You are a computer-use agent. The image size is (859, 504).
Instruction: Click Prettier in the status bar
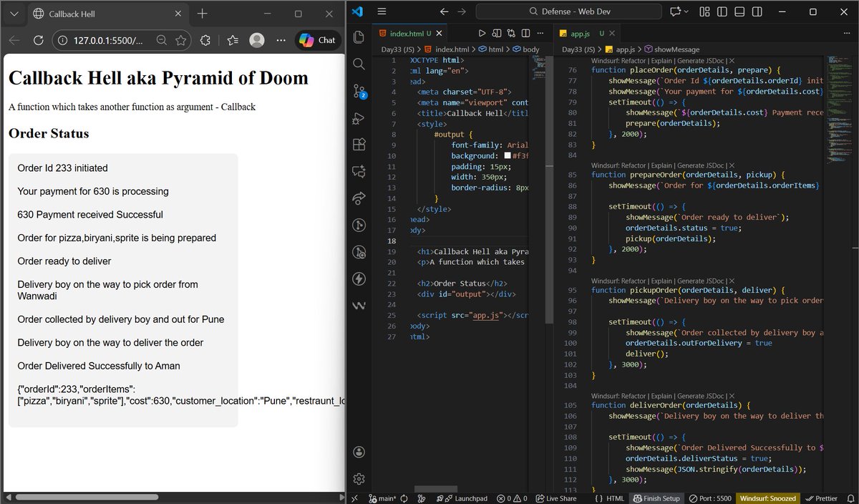(820, 498)
